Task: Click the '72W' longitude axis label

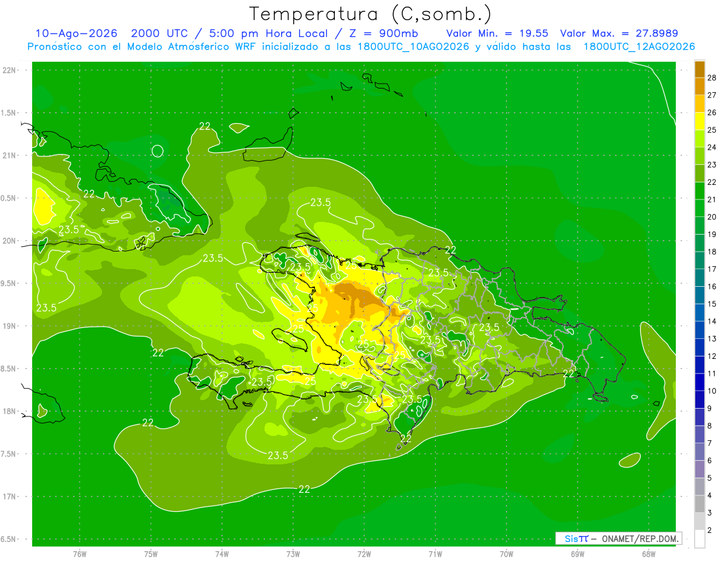Action: 364,554
